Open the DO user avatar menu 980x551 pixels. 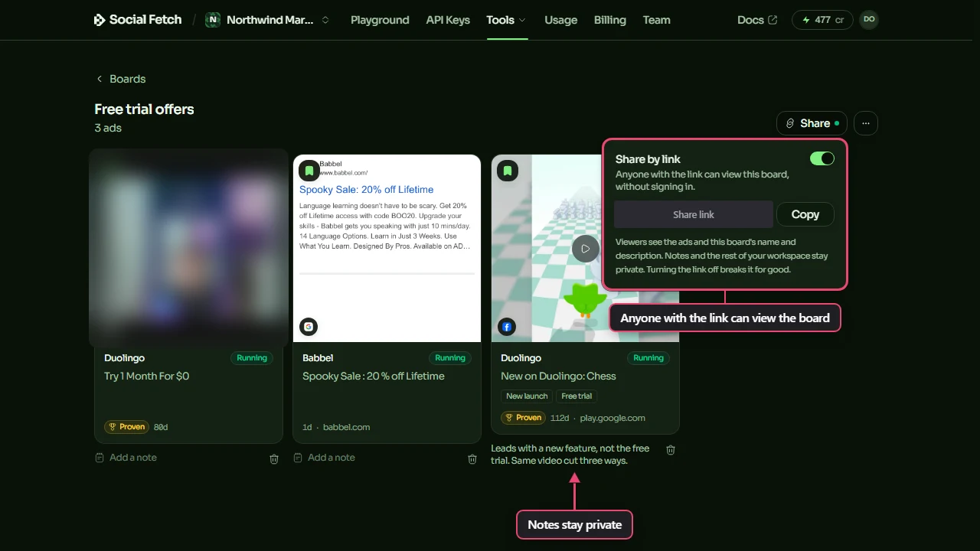[869, 20]
